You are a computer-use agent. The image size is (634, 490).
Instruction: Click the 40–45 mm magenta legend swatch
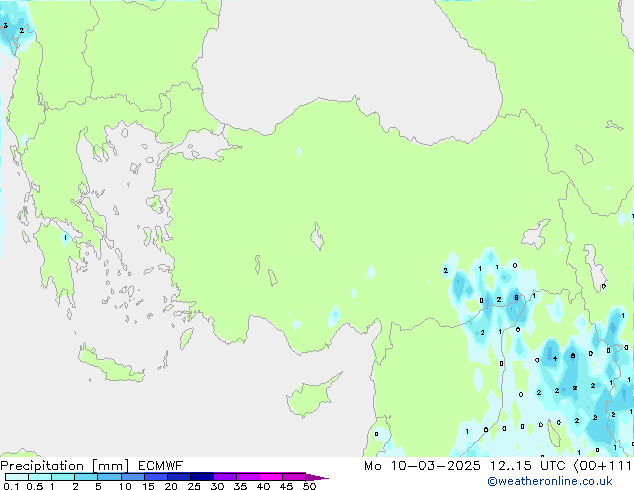[x=271, y=477]
